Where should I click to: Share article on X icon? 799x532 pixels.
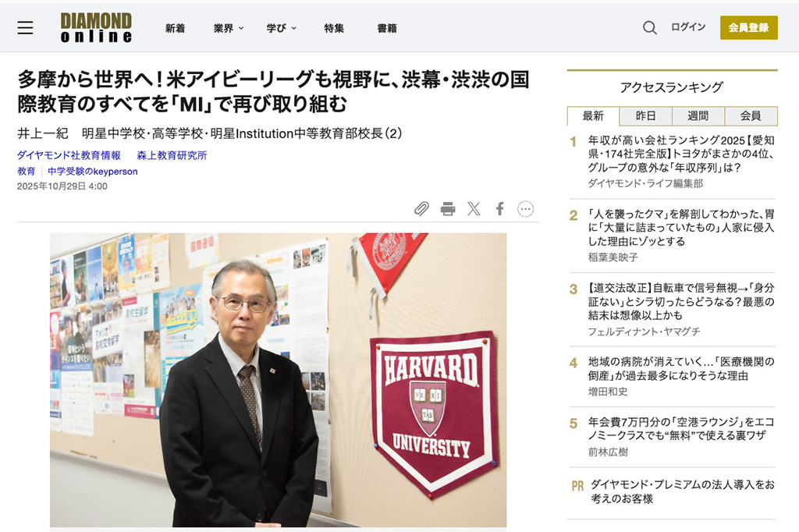pyautogui.click(x=474, y=208)
